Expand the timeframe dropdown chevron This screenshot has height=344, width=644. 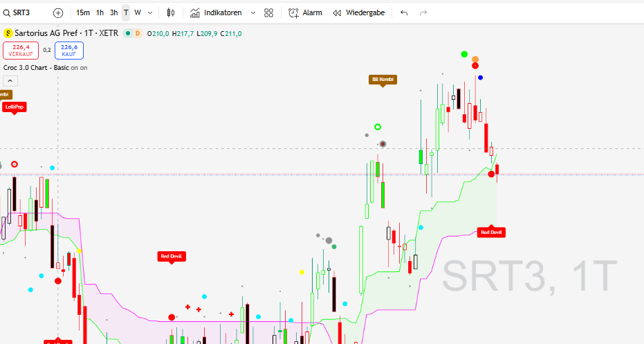tap(150, 12)
